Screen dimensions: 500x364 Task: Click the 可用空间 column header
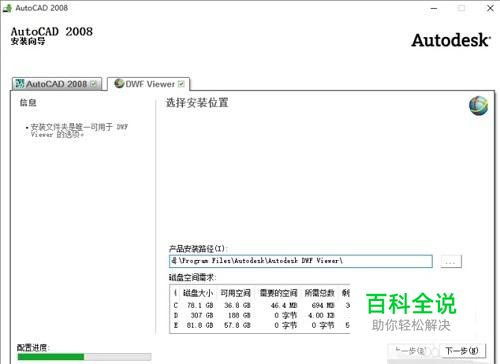tap(236, 293)
